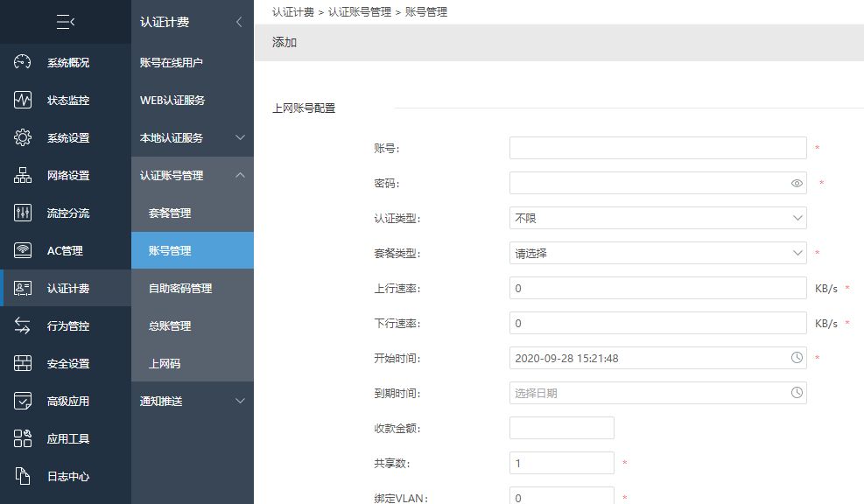
Task: Select the 网络设置 network icon
Action: (x=23, y=176)
